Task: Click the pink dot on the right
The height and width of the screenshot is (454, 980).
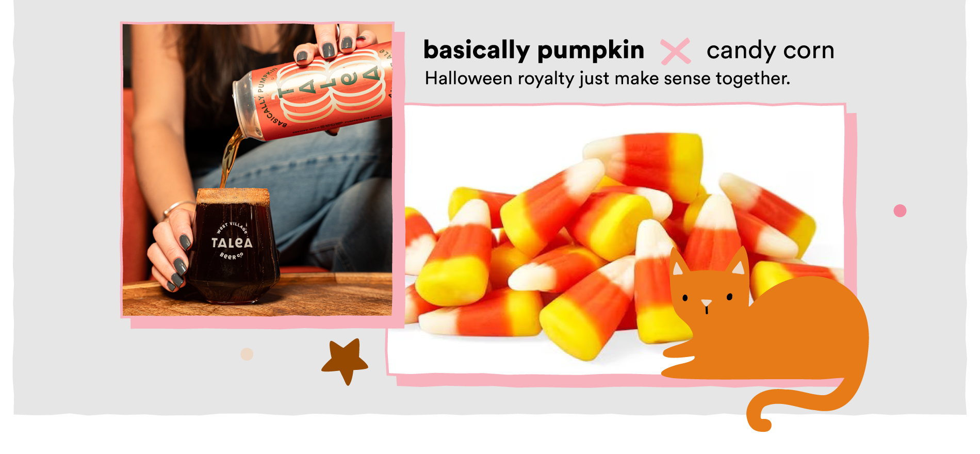Action: click(900, 210)
